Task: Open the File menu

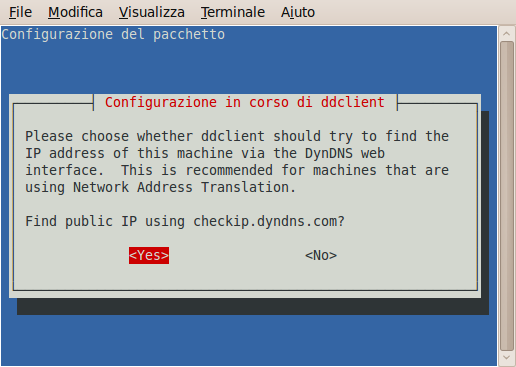Action: click(20, 12)
